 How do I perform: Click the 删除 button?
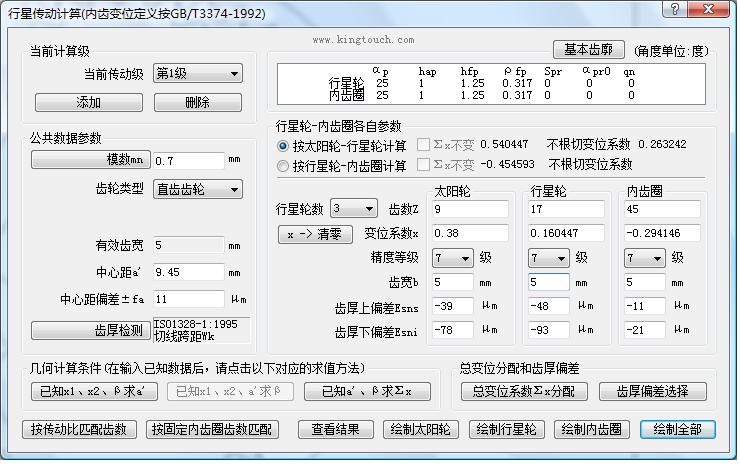click(198, 102)
